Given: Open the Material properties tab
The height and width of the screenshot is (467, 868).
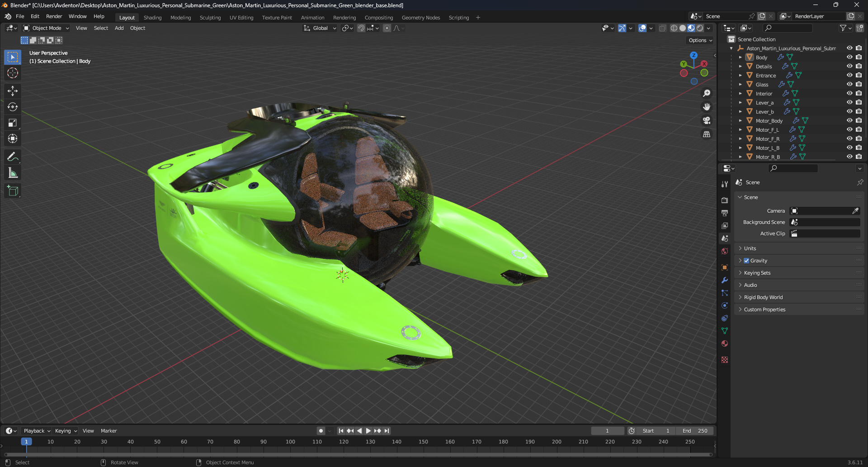Looking at the screenshot, I should click(725, 343).
